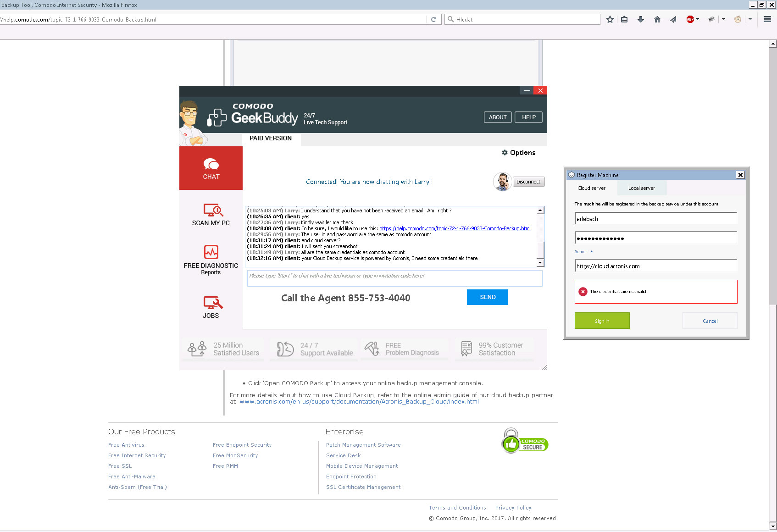Open SSL Certificate Management link

click(x=363, y=487)
